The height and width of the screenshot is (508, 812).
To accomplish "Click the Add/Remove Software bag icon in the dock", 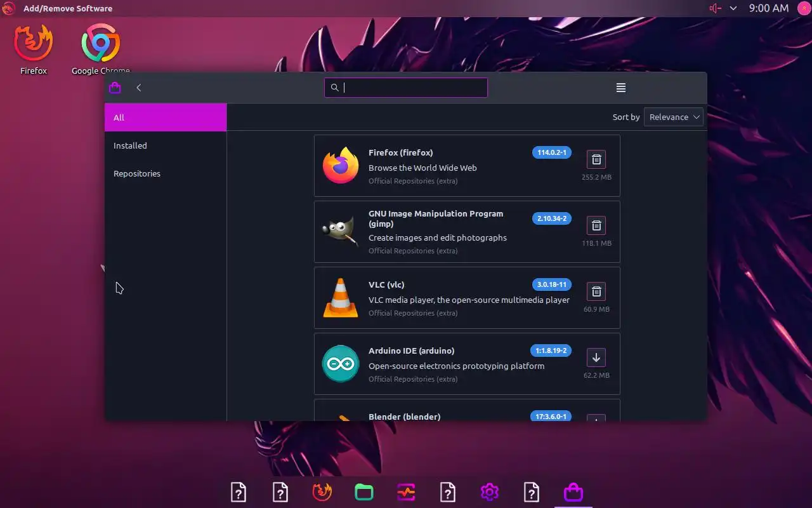I will pyautogui.click(x=573, y=492).
